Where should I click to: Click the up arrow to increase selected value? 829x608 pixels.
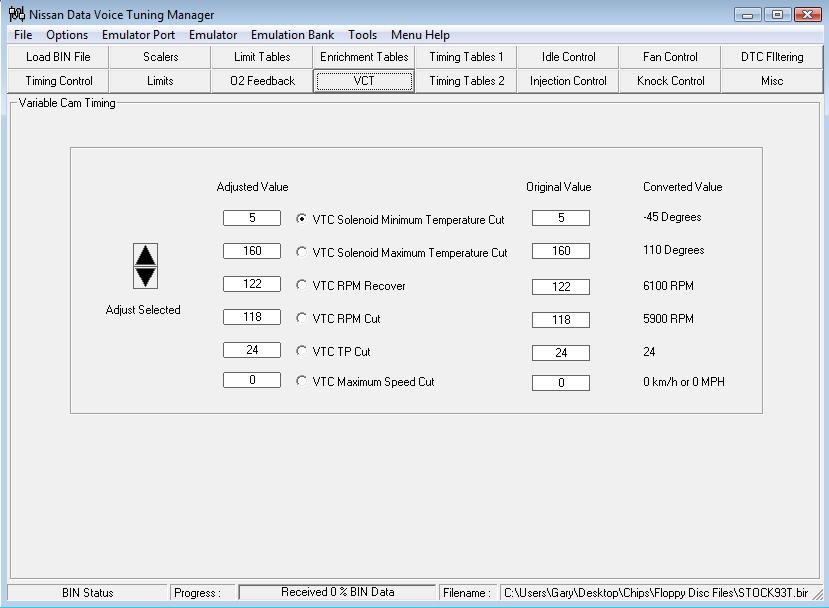coord(145,255)
